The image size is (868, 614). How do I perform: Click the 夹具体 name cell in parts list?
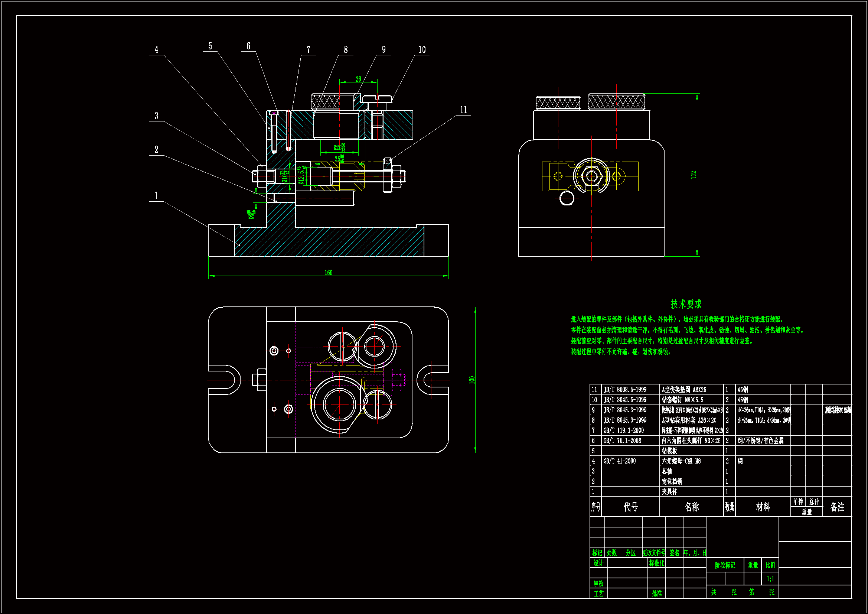669,491
